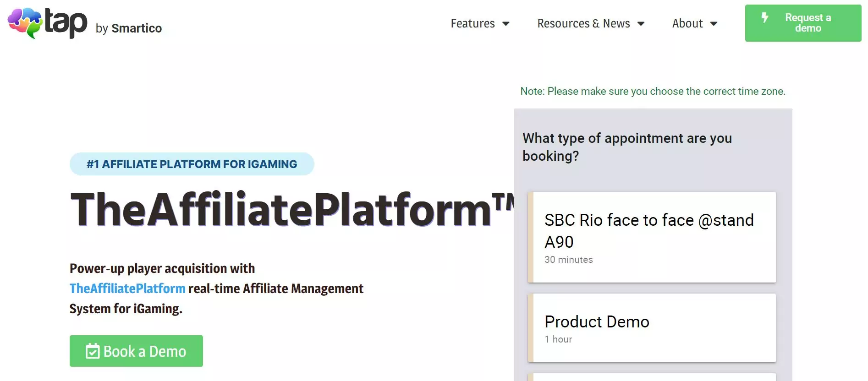This screenshot has height=381, width=868.
Task: Click the colorful brain logo icon
Action: 24,23
